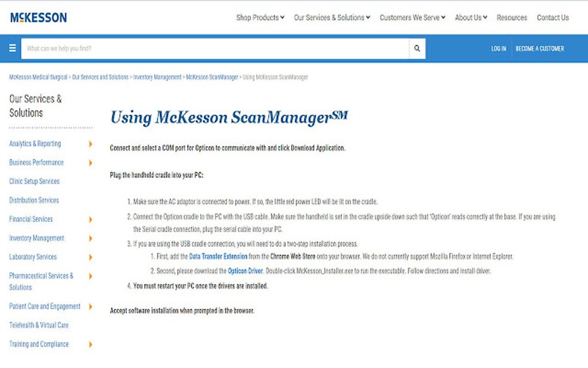Open the Customers We Serve dropdown

[x=410, y=17]
